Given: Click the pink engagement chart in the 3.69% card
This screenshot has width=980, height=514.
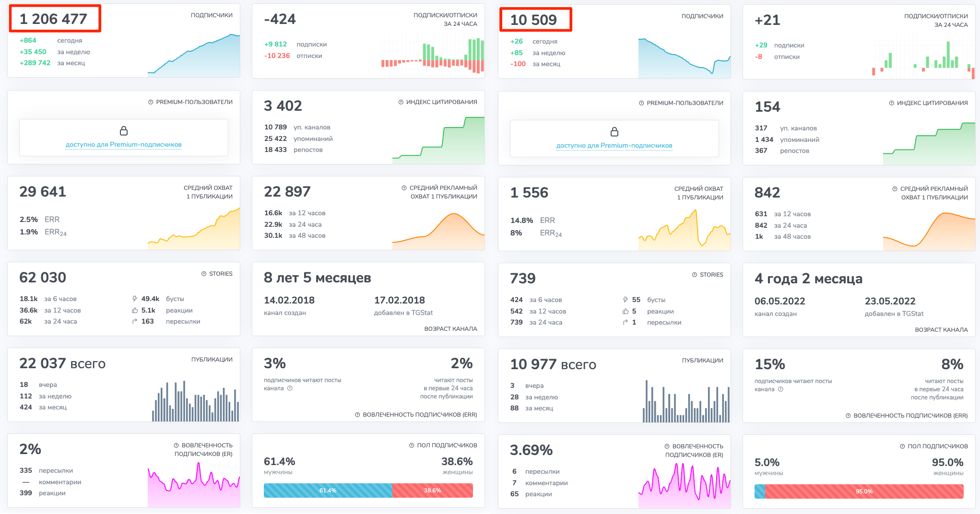Looking at the screenshot, I should tap(685, 486).
